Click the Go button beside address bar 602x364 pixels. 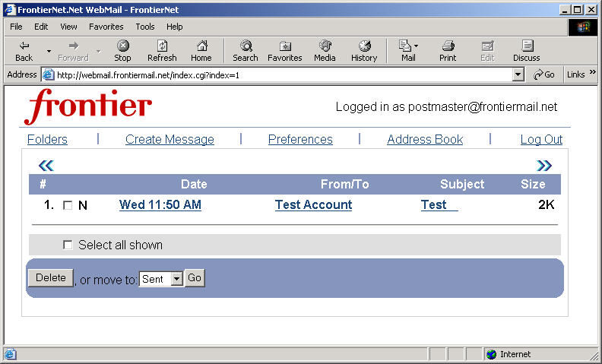point(544,74)
